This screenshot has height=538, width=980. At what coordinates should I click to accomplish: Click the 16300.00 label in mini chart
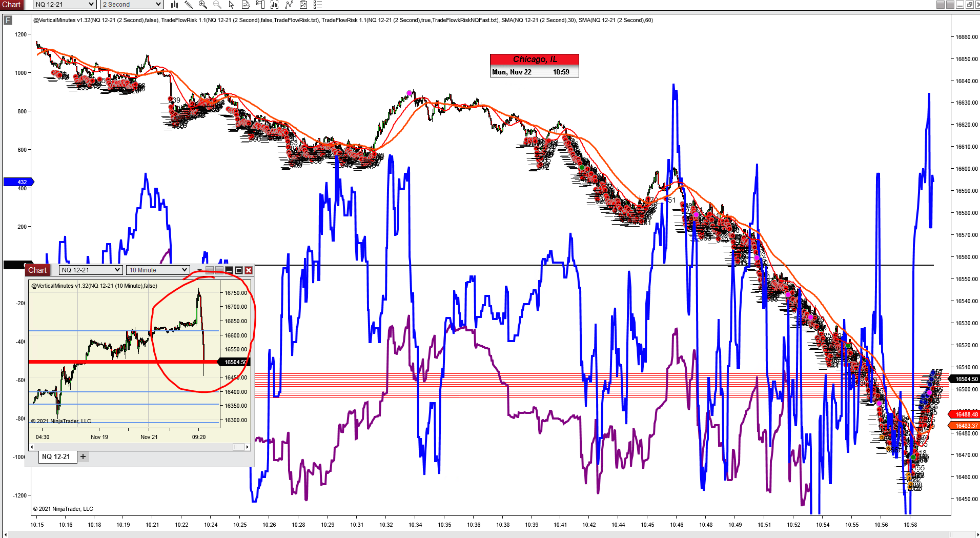click(x=236, y=420)
